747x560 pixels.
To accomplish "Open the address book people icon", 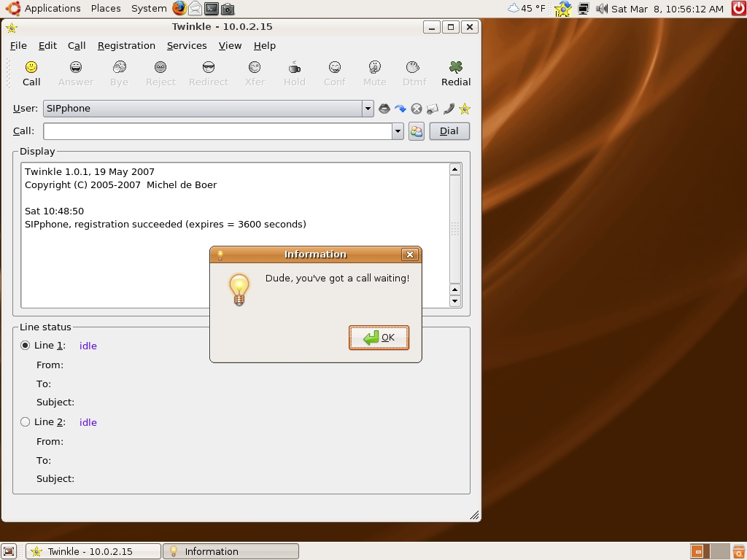I will [417, 131].
